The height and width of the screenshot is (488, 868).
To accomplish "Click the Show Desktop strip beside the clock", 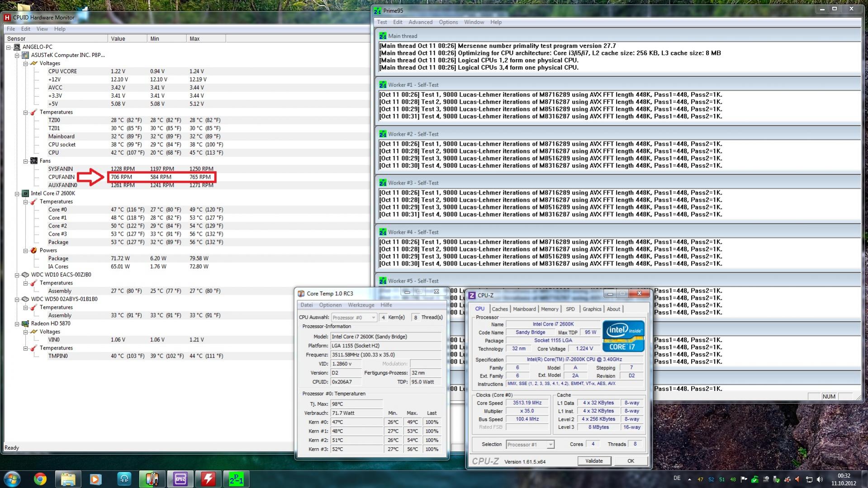I will (x=864, y=479).
